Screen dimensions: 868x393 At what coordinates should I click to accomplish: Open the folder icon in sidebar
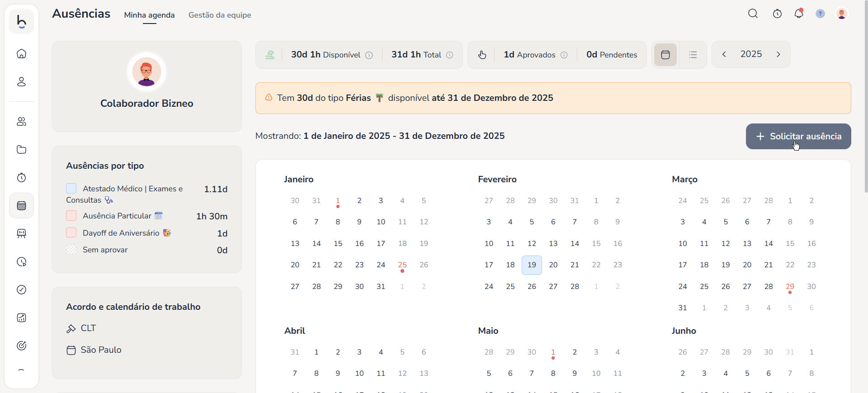(21, 150)
